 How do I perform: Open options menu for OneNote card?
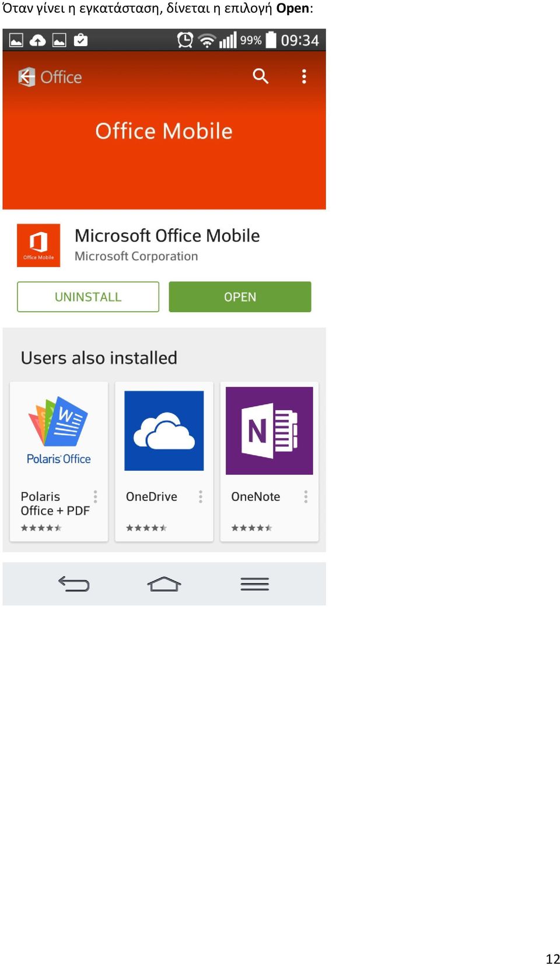pos(306,497)
